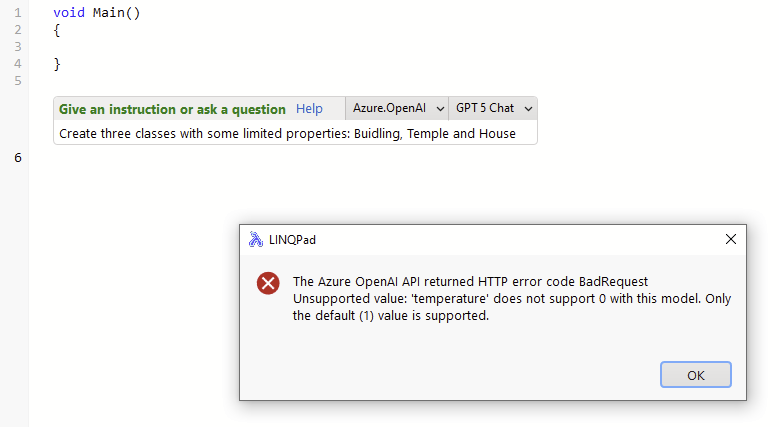The height and width of the screenshot is (427, 779).
Task: Click the chevron arrow next to Azure.OpenAI
Action: [440, 109]
